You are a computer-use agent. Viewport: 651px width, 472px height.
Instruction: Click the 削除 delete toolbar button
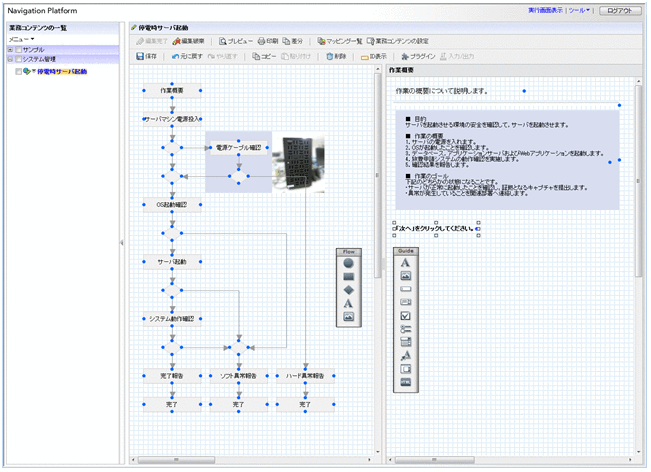337,57
